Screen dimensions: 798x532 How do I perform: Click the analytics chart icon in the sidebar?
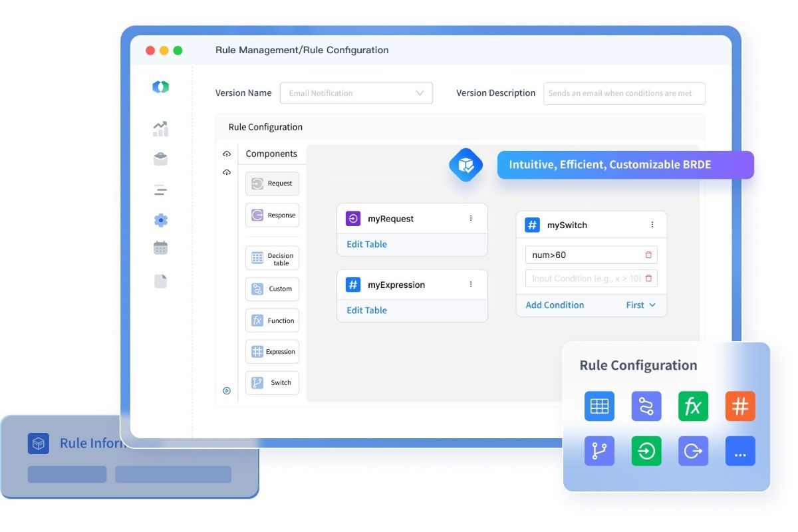(x=160, y=128)
